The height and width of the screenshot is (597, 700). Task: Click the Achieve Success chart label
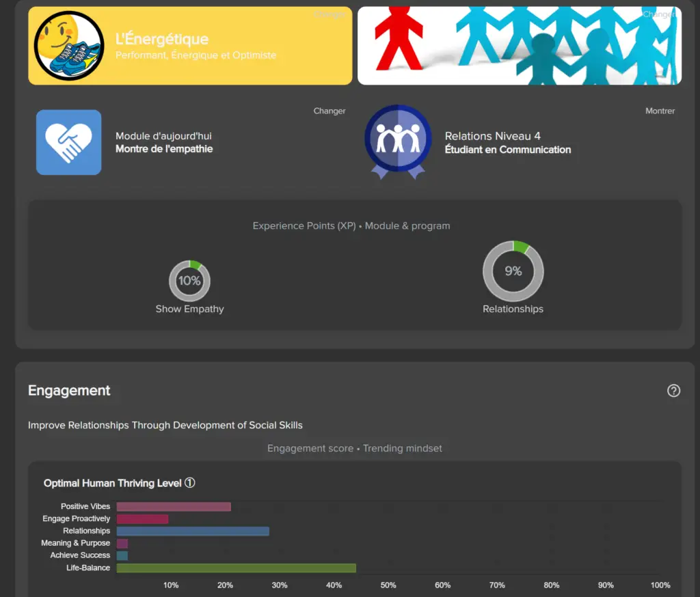80,555
